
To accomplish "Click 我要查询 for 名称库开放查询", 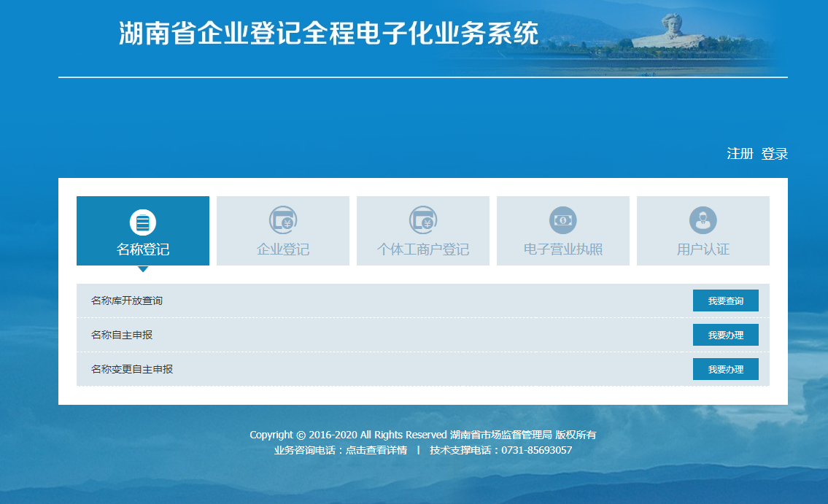I will [x=726, y=301].
